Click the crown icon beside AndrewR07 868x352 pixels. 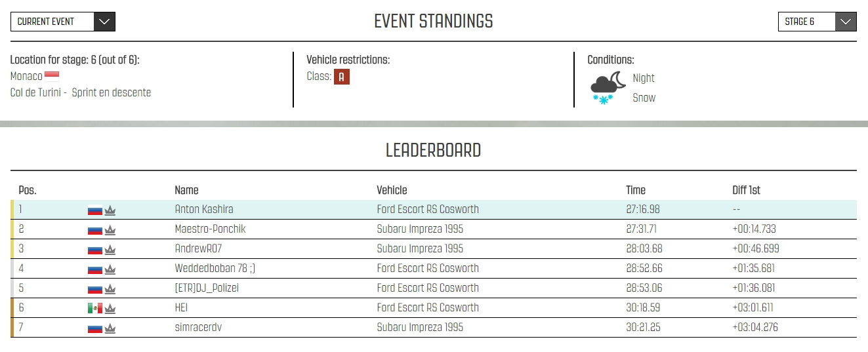[110, 250]
